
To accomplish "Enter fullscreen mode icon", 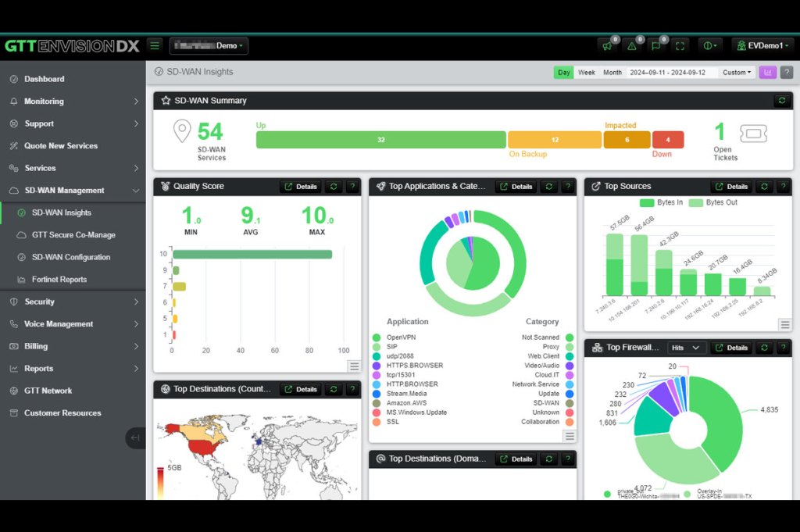I will coord(680,46).
